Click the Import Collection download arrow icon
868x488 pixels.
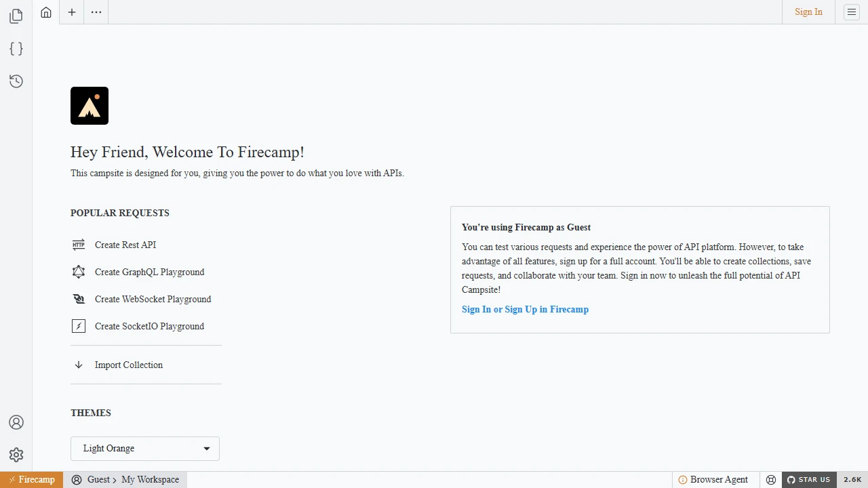(78, 365)
